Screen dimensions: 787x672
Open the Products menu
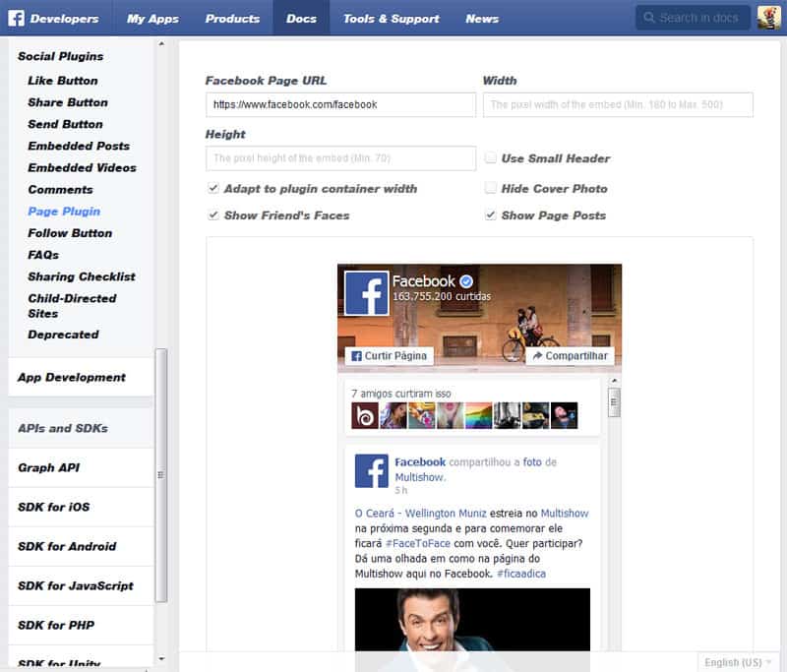(x=232, y=18)
